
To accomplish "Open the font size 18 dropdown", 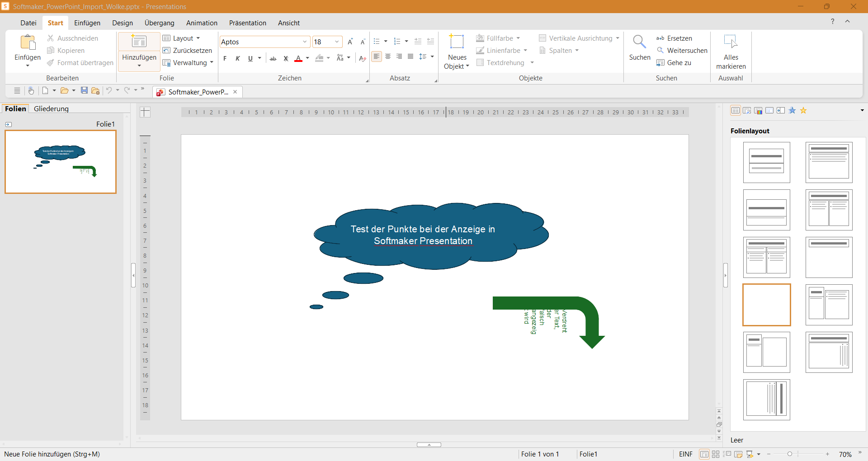I will pos(337,42).
